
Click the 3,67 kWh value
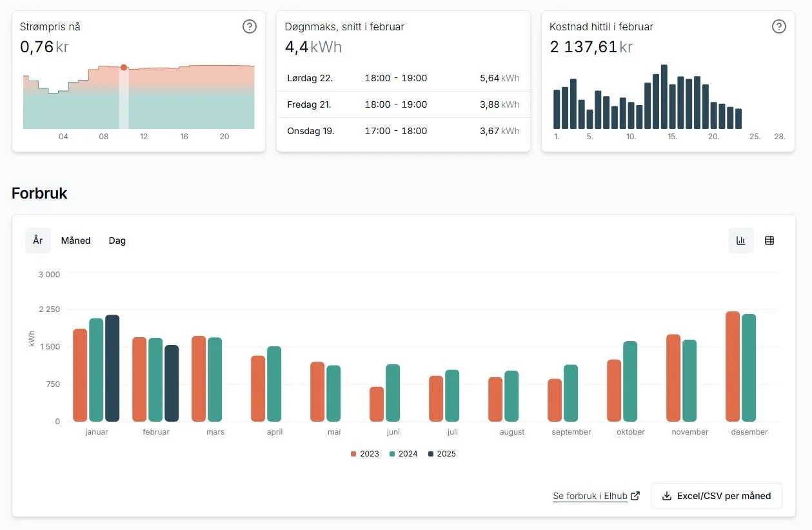[499, 131]
